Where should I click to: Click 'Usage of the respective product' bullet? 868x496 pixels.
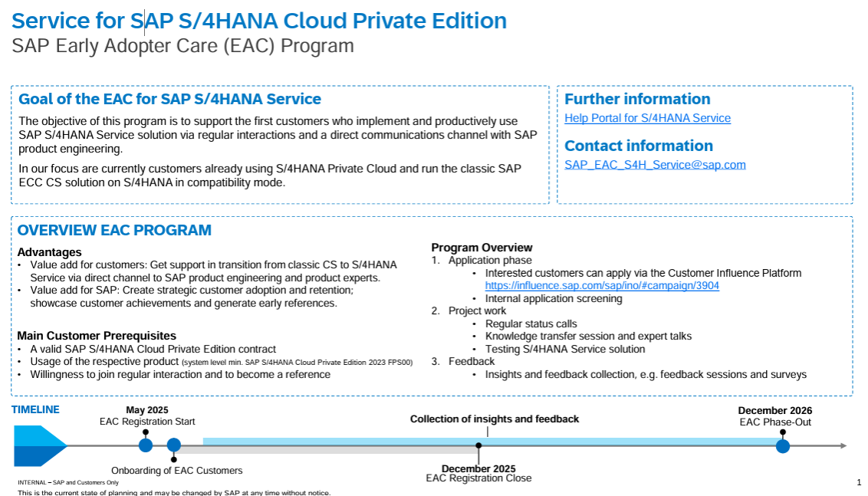click(x=222, y=362)
